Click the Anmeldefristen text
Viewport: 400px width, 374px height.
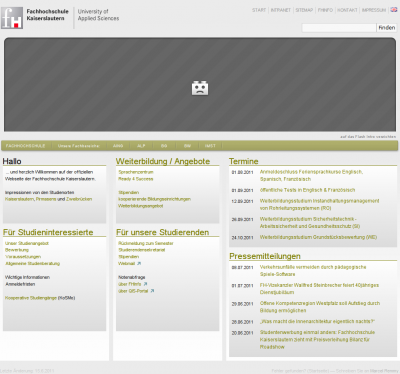(20, 284)
